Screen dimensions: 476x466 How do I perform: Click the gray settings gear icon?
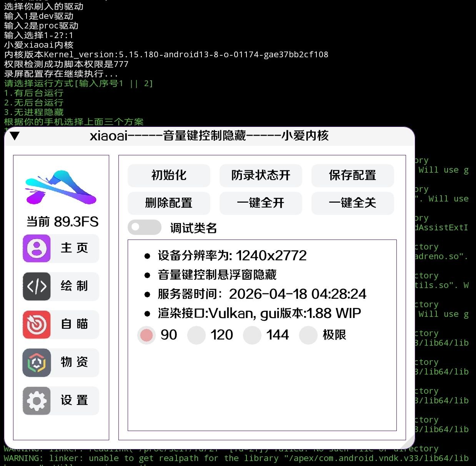37,401
